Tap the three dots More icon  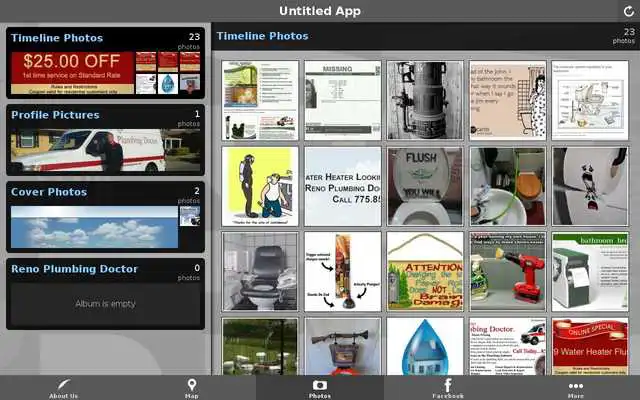click(x=576, y=386)
